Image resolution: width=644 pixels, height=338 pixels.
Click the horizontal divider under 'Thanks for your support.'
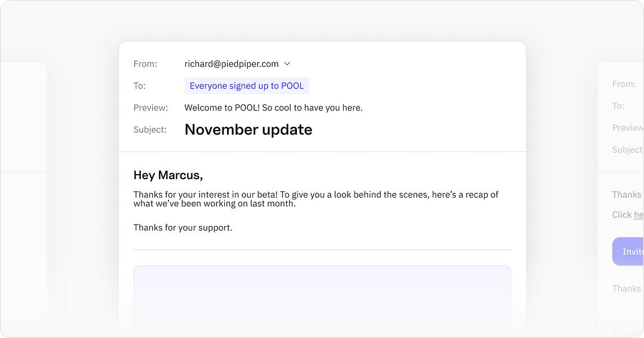322,250
